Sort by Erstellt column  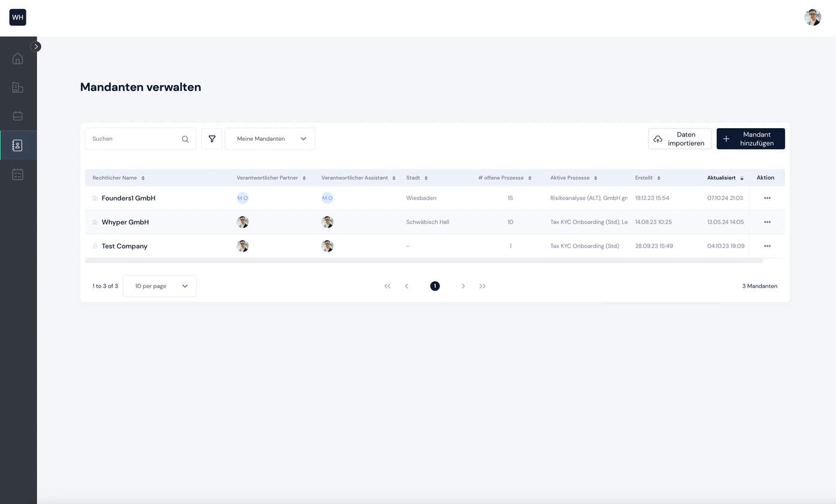tap(648, 178)
